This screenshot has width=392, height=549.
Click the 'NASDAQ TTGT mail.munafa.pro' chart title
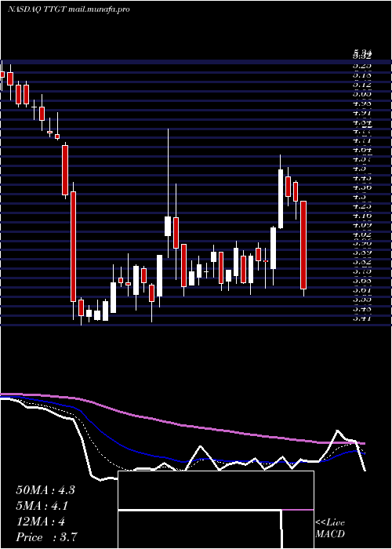coord(69,9)
